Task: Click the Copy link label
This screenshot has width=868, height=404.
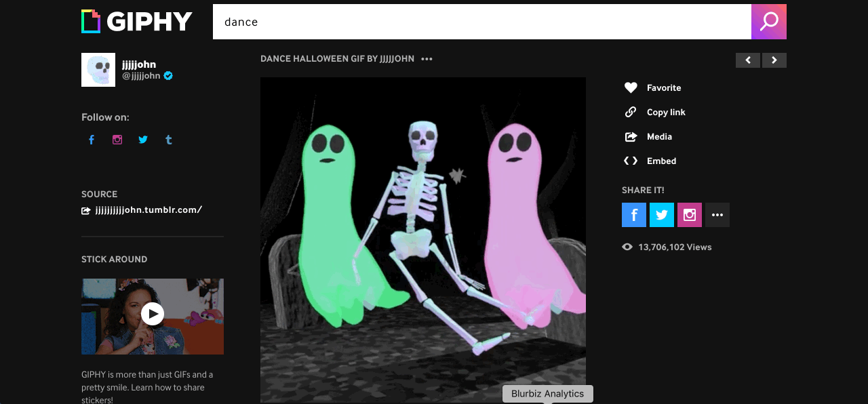Action: [666, 113]
